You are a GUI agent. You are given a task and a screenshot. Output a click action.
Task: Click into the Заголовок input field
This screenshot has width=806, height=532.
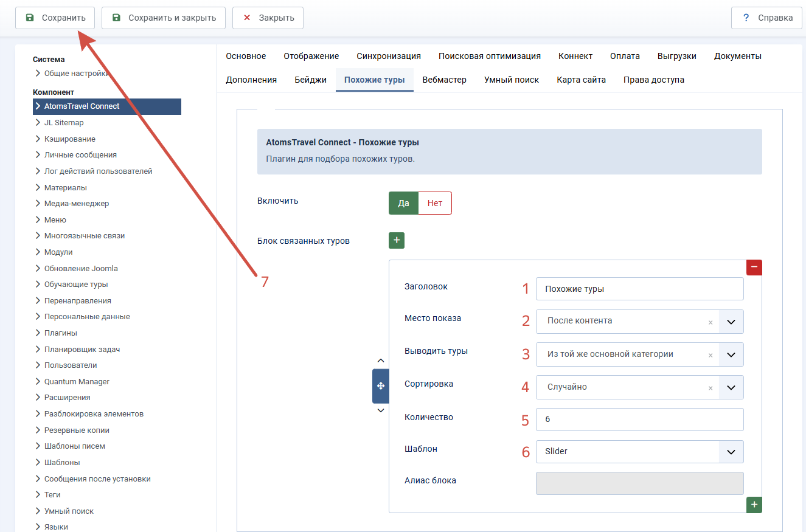(640, 289)
